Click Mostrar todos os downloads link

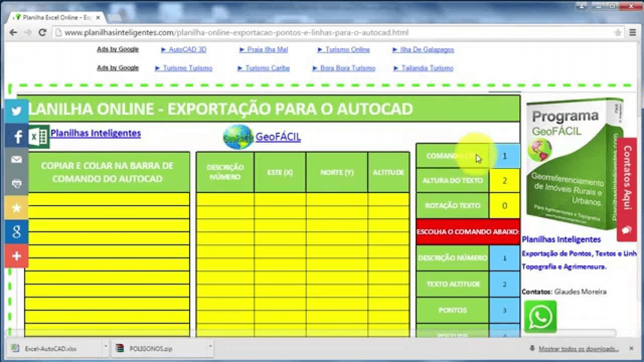coord(579,348)
